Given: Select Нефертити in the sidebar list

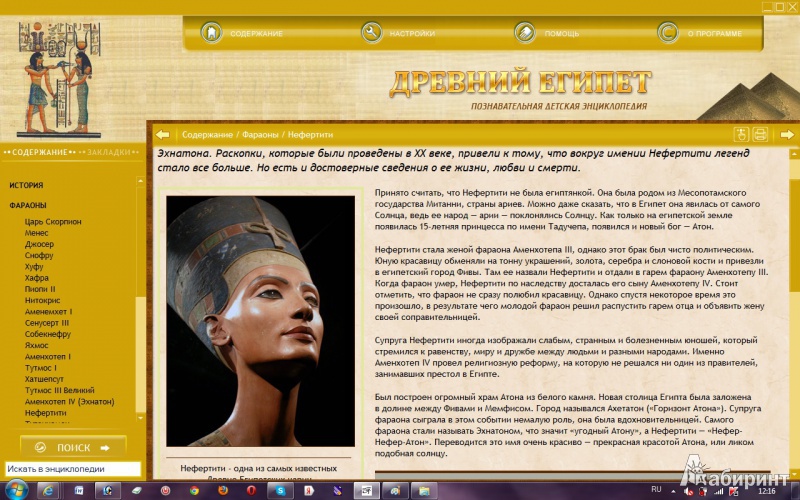Looking at the screenshot, I should pyautogui.click(x=45, y=413).
